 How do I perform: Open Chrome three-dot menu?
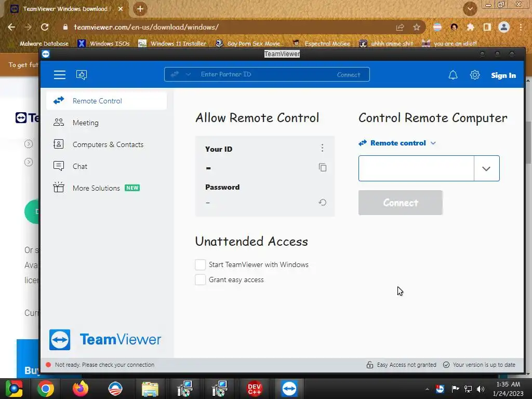pyautogui.click(x=521, y=27)
